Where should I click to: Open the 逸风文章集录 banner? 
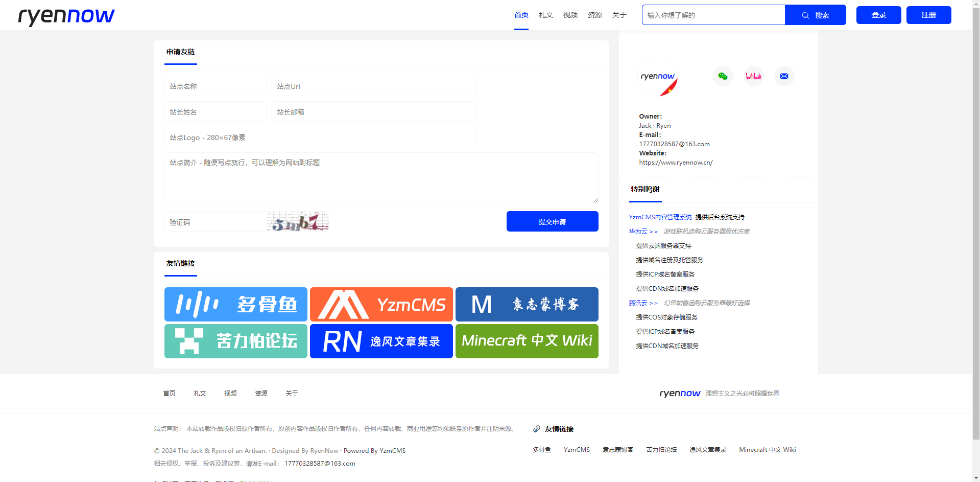381,341
